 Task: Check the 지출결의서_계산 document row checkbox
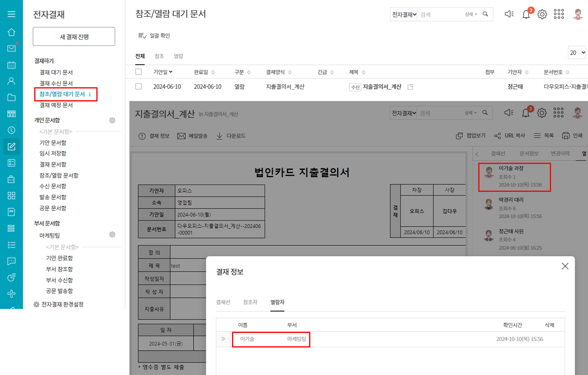pos(138,86)
